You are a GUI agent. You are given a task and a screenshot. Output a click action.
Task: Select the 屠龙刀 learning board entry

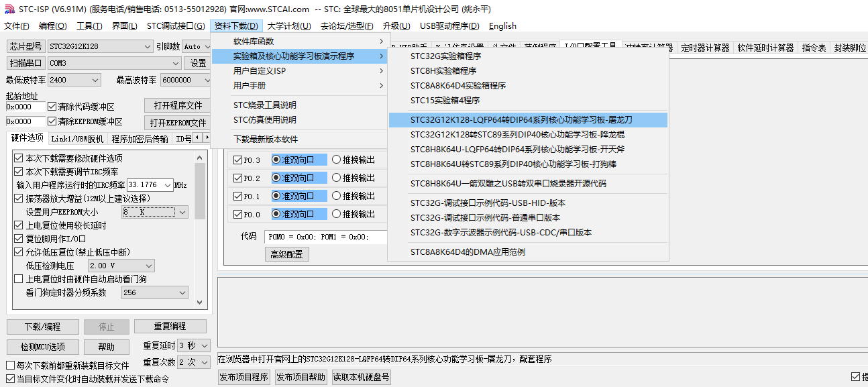point(528,120)
